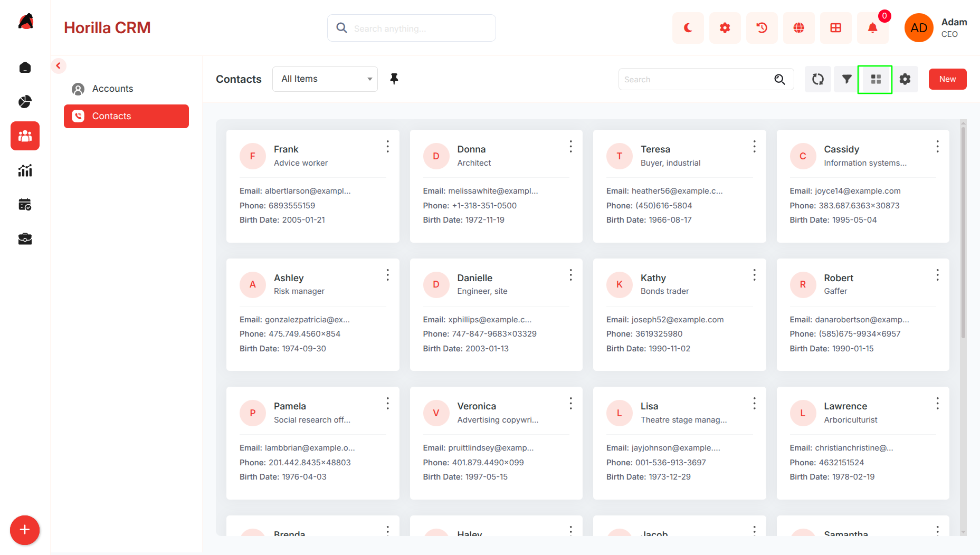Open the history clock icon
980x555 pixels.
762,28
